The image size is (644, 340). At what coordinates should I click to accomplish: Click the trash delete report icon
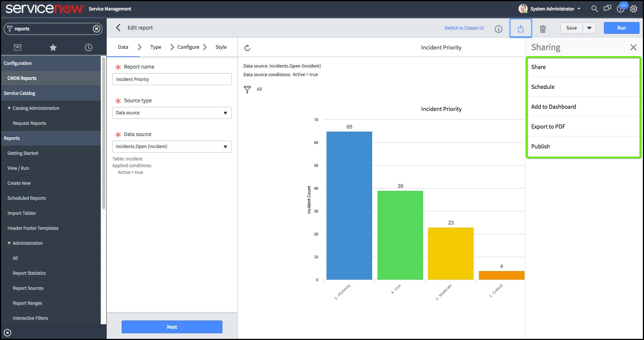[543, 28]
